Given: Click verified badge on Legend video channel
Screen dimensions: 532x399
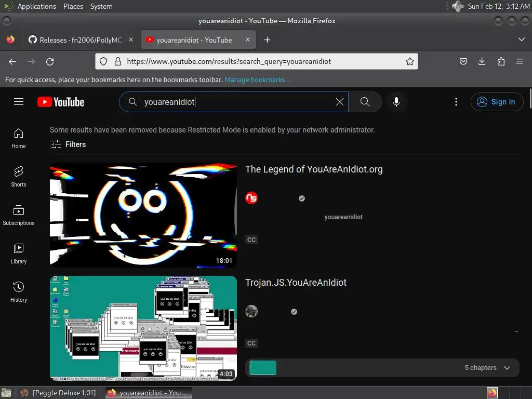Looking at the screenshot, I should 302,198.
